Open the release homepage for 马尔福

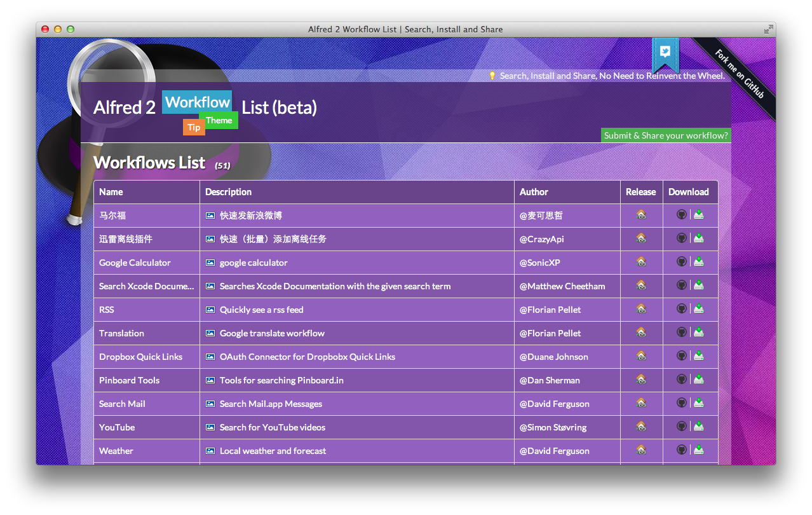coord(641,214)
